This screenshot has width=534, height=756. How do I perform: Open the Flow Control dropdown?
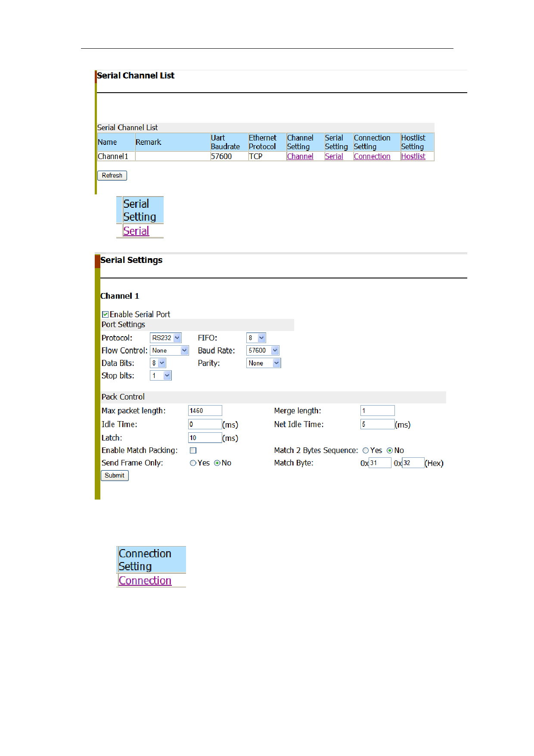pyautogui.click(x=169, y=350)
